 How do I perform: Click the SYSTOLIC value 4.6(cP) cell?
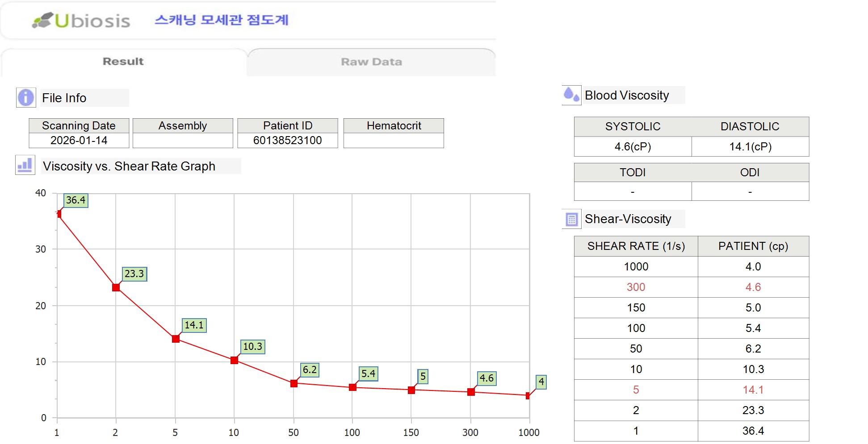(633, 147)
